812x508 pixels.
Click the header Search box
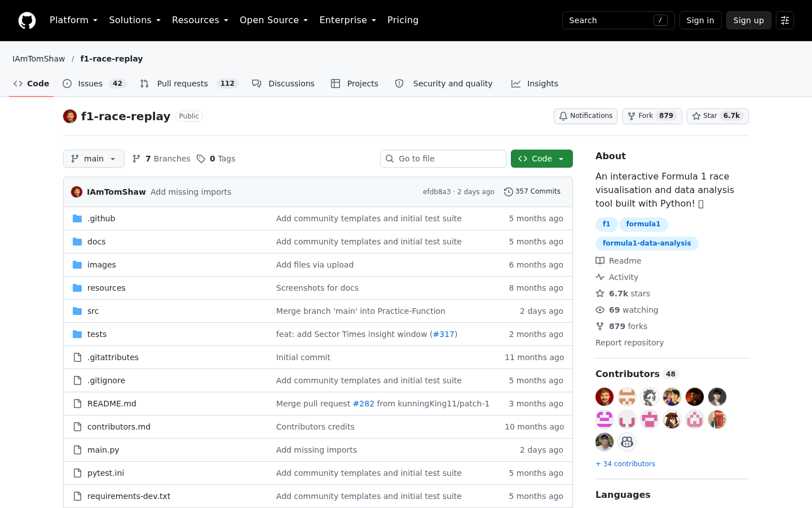point(619,20)
